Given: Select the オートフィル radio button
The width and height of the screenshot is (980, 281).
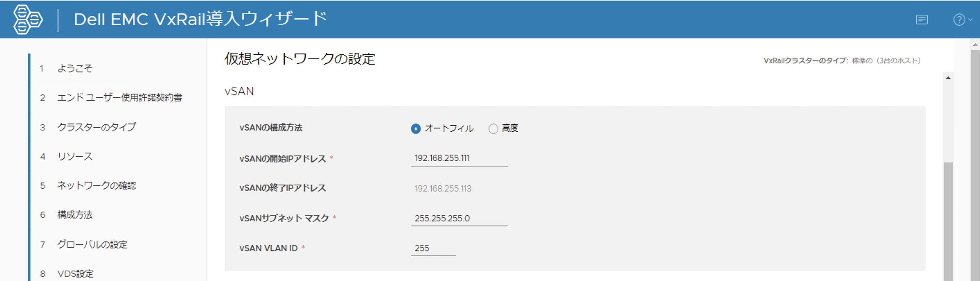Looking at the screenshot, I should [415, 129].
